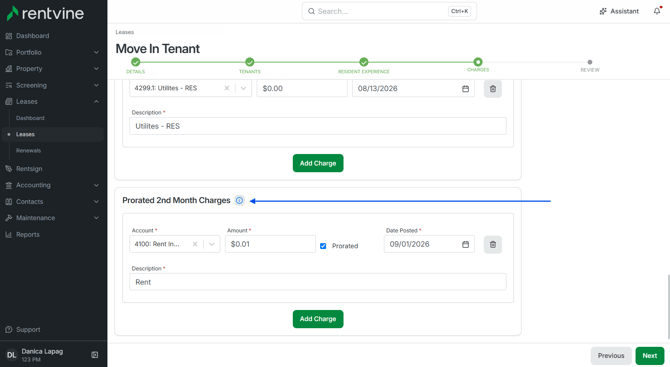This screenshot has width=670, height=367.
Task: Delete the Utilites - RES charge
Action: click(493, 89)
